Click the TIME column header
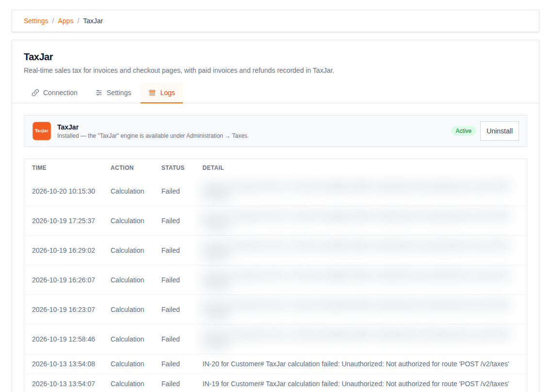 click(39, 168)
